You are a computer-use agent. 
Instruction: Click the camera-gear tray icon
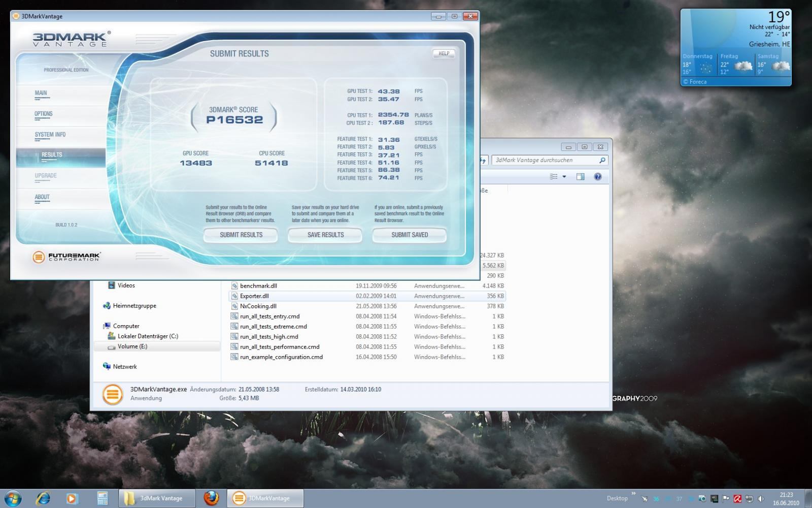coord(703,499)
